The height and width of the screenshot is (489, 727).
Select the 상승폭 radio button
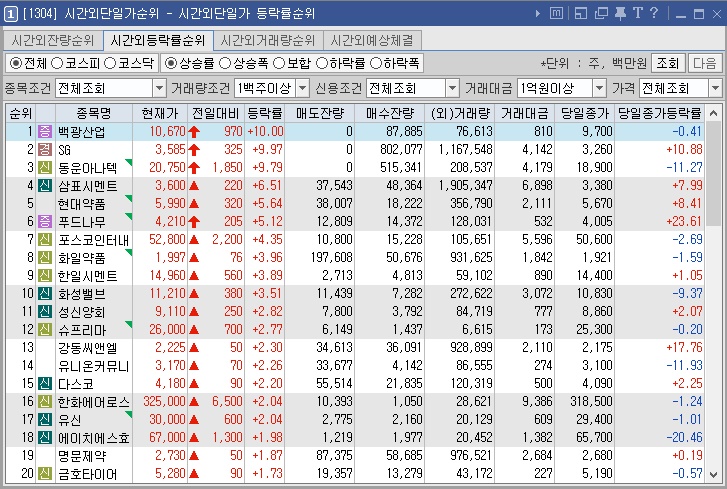[x=225, y=63]
